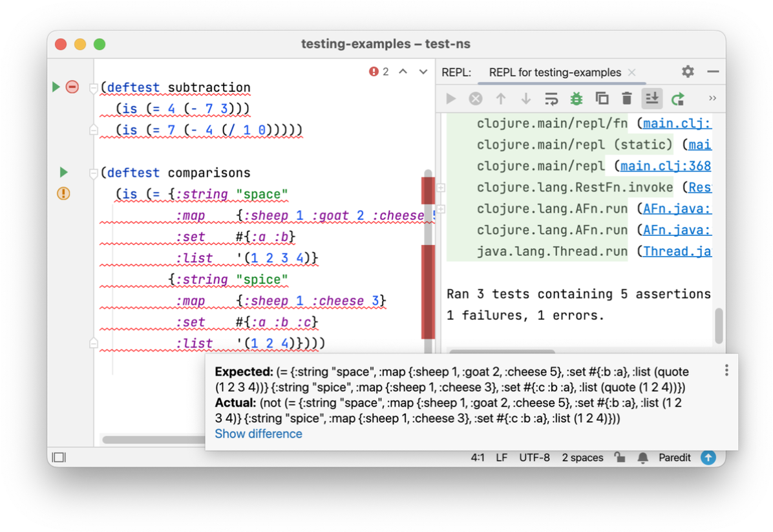This screenshot has width=773, height=532.
Task: Go to next highlighted error arrow
Action: coord(423,72)
